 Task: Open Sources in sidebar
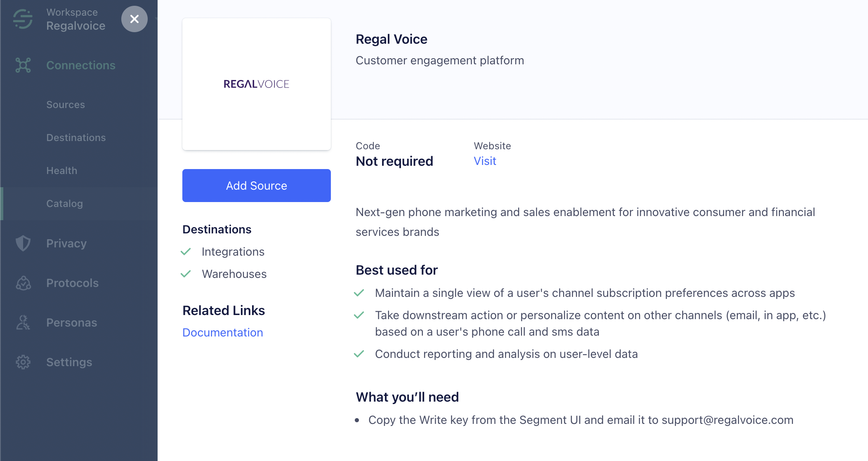point(66,105)
